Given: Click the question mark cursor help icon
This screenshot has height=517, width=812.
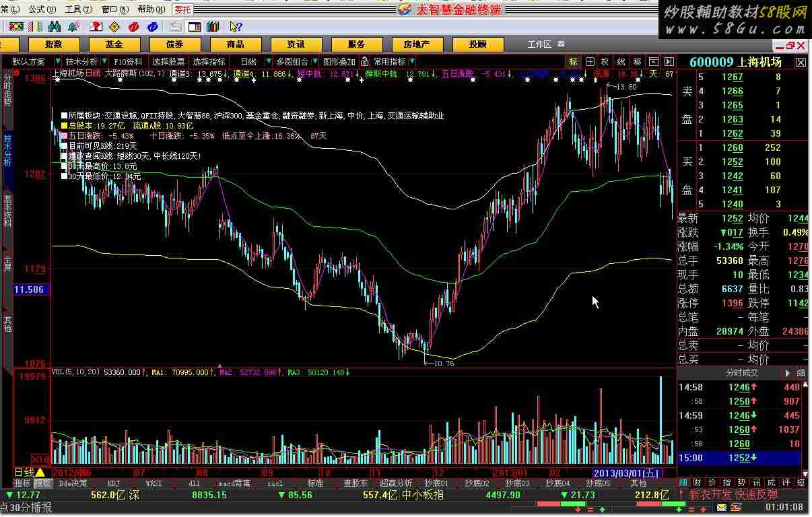Looking at the screenshot, I should 236,27.
